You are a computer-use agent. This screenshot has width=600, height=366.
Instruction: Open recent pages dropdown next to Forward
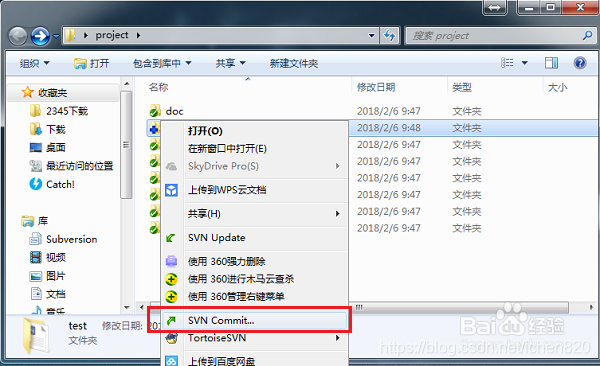(x=56, y=36)
